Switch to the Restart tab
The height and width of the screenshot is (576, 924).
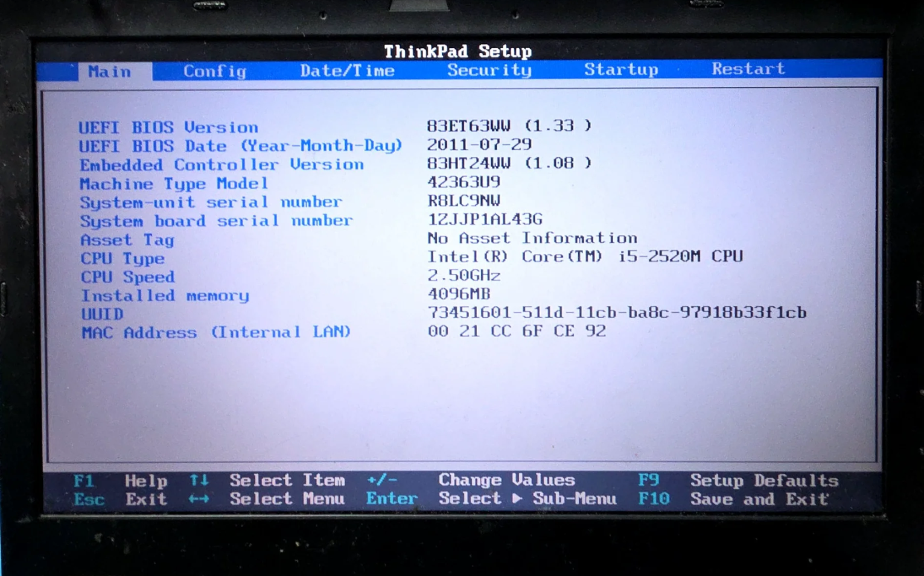coord(748,69)
